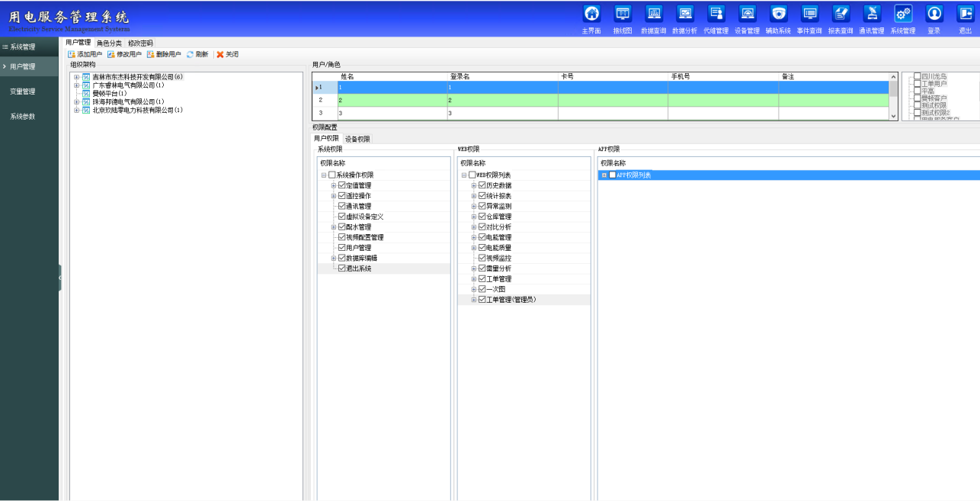Uncheck the 通讯管理 permission checkbox
Image resolution: width=980 pixels, height=501 pixels.
(341, 206)
